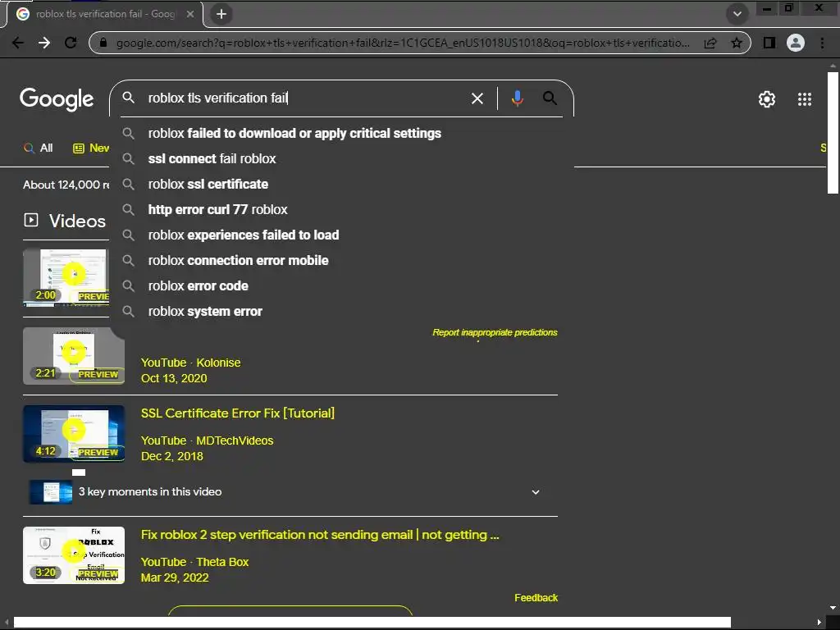Open the tab search dropdown arrow
840x630 pixels.
tap(737, 14)
